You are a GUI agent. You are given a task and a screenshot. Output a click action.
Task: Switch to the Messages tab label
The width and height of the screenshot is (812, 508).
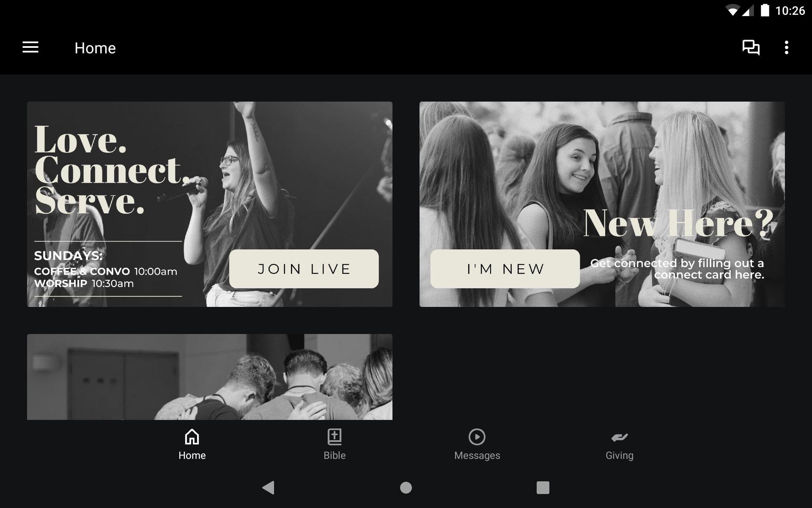pyautogui.click(x=477, y=456)
